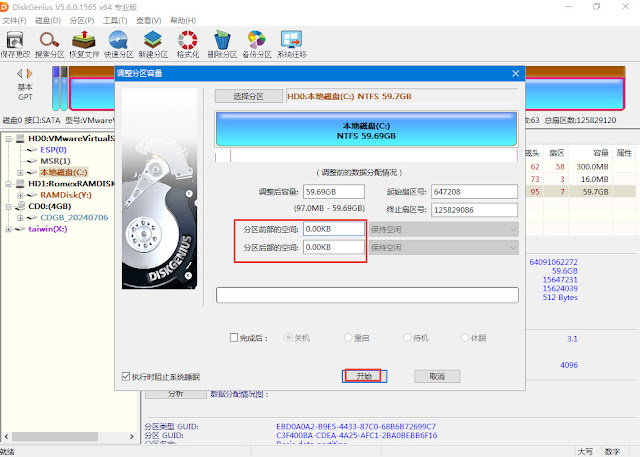Click the CD0 (4GB) disc drive icon
640x457 pixels.
(20, 206)
